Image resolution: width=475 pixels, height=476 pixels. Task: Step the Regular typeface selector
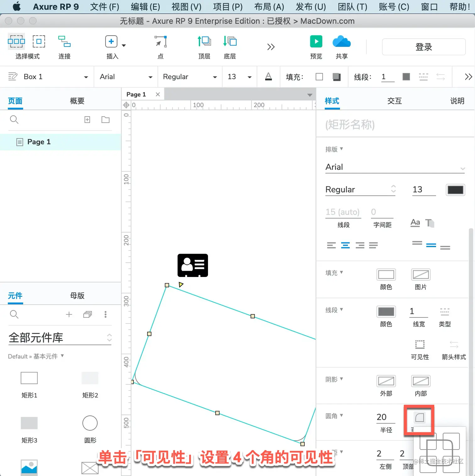point(393,189)
